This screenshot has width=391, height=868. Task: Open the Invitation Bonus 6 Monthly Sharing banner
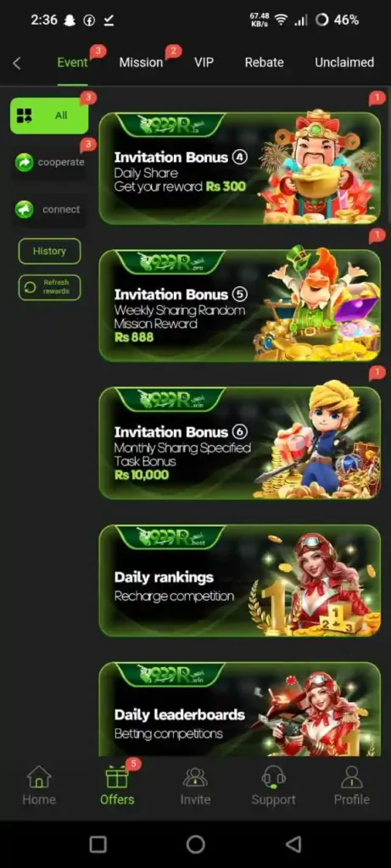[x=240, y=442]
